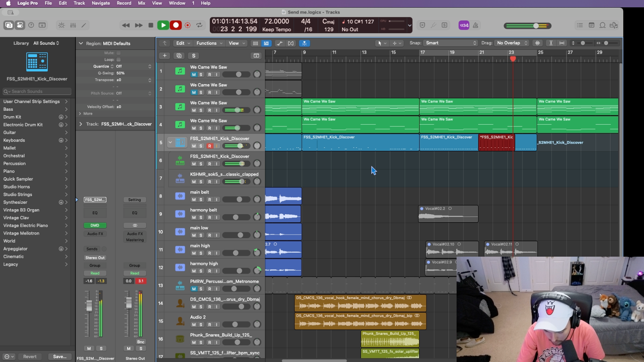The width and height of the screenshot is (644, 362).
Task: Solo the main belt track
Action: pos(201,200)
